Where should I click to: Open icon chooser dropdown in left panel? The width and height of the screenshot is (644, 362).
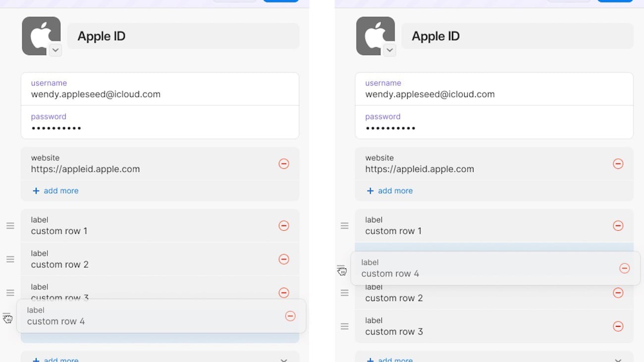pos(55,50)
